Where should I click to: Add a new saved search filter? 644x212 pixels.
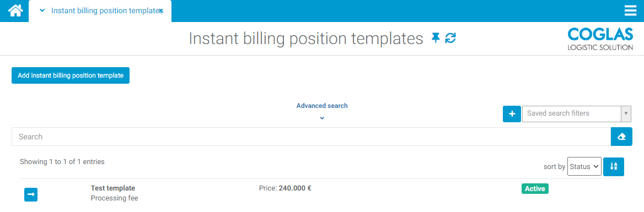[512, 113]
